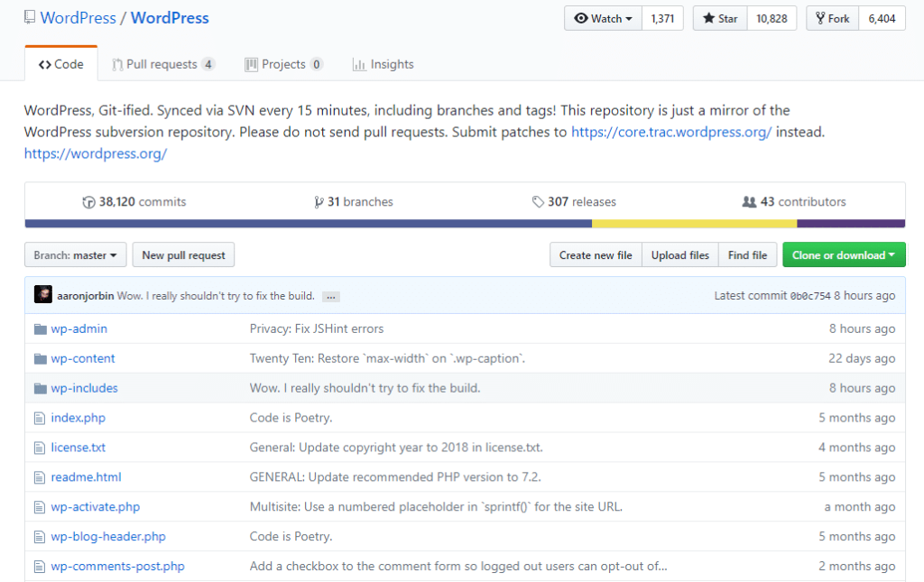Screen dimensions: 924x582
Task: Open the wp-admin folder icon
Action: point(40,328)
